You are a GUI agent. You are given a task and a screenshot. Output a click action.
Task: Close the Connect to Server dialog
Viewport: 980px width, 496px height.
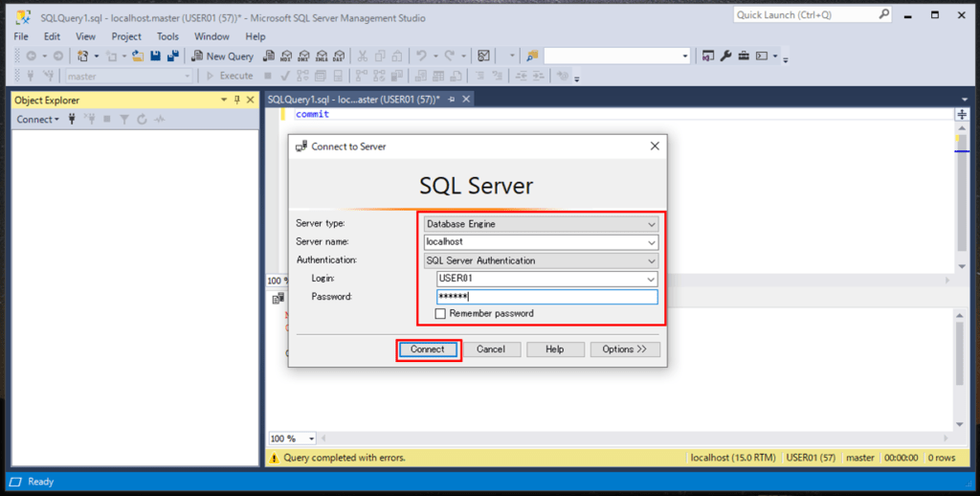click(x=655, y=146)
